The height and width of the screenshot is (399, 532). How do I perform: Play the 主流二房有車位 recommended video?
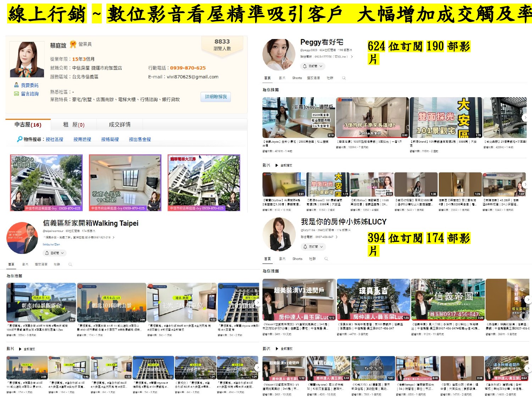point(182,303)
